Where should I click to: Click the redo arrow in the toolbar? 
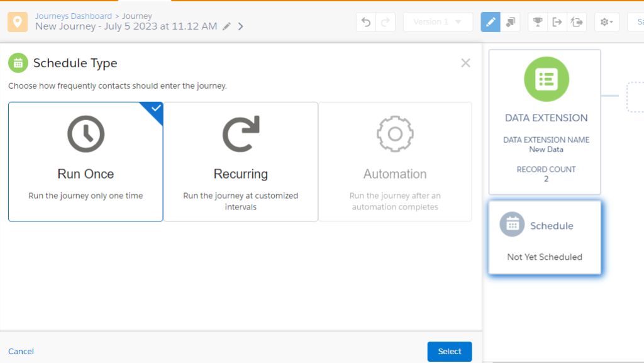pos(385,22)
